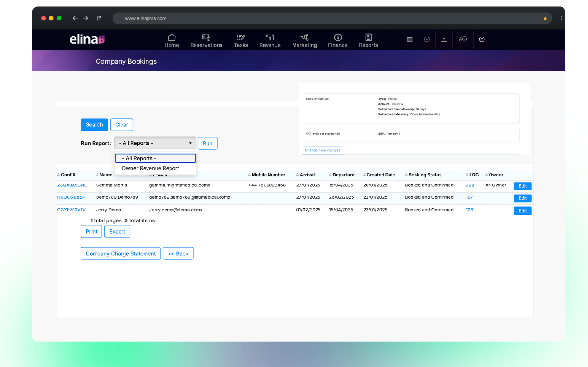Screen dimensions: 588x367
Task: Click the bookmark star in address bar
Action: coord(545,18)
